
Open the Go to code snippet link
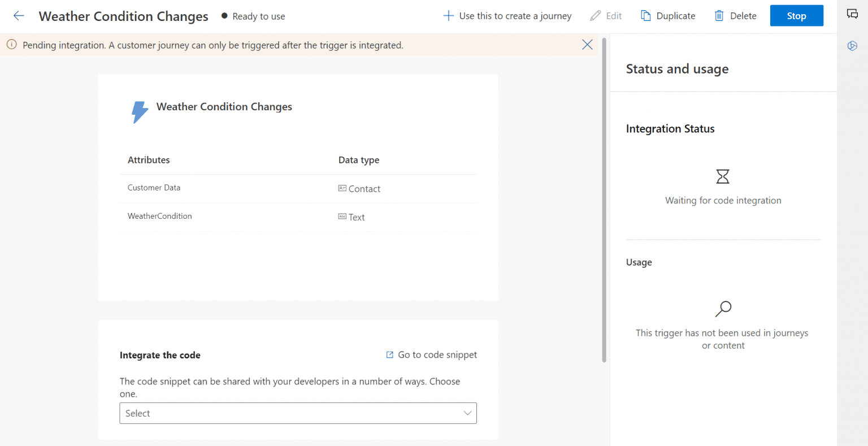click(432, 355)
